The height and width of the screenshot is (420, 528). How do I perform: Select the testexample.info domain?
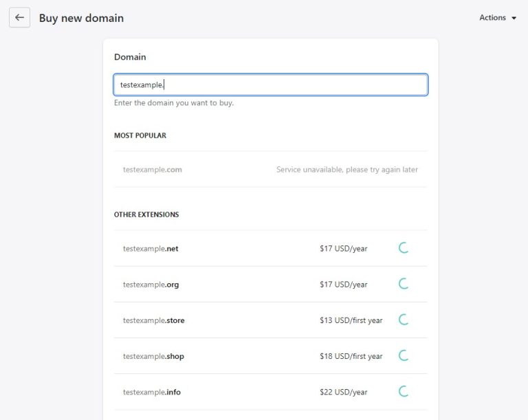152,392
